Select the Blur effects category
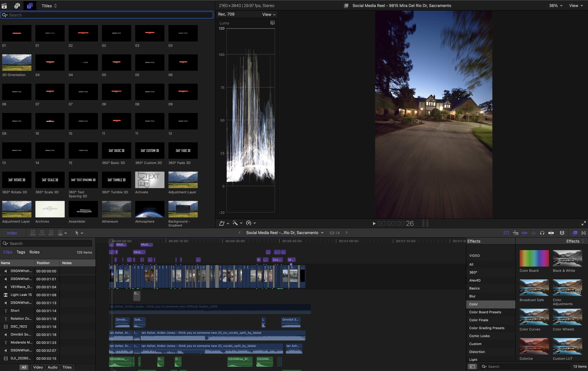Screen dimensions: 588x371 pos(491,296)
